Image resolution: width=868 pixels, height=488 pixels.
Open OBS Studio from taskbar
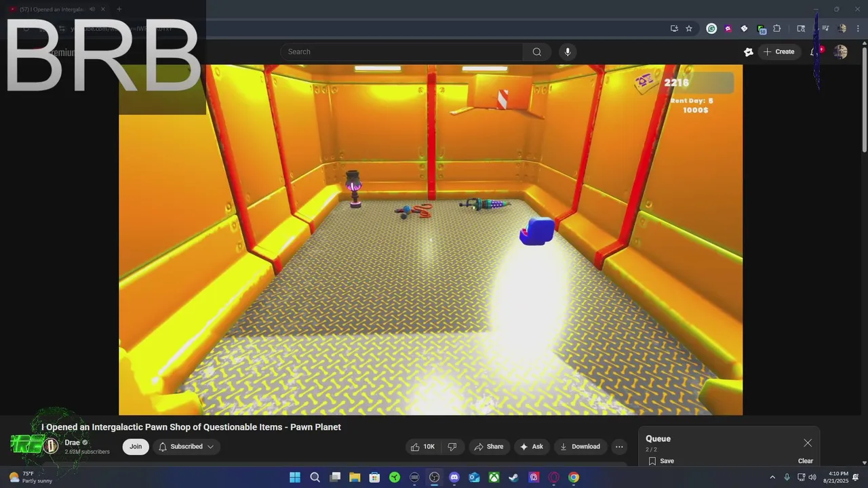pos(434,477)
